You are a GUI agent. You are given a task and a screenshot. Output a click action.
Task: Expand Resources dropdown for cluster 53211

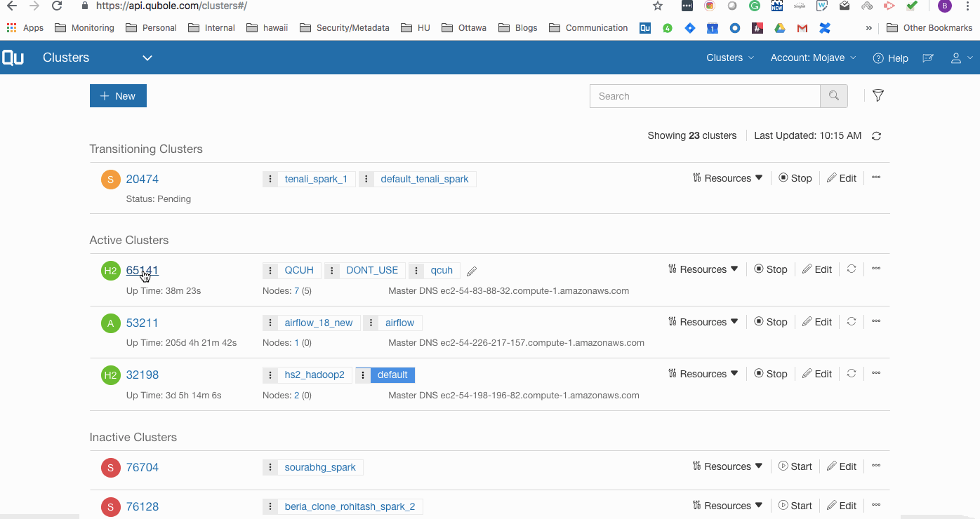click(x=703, y=322)
